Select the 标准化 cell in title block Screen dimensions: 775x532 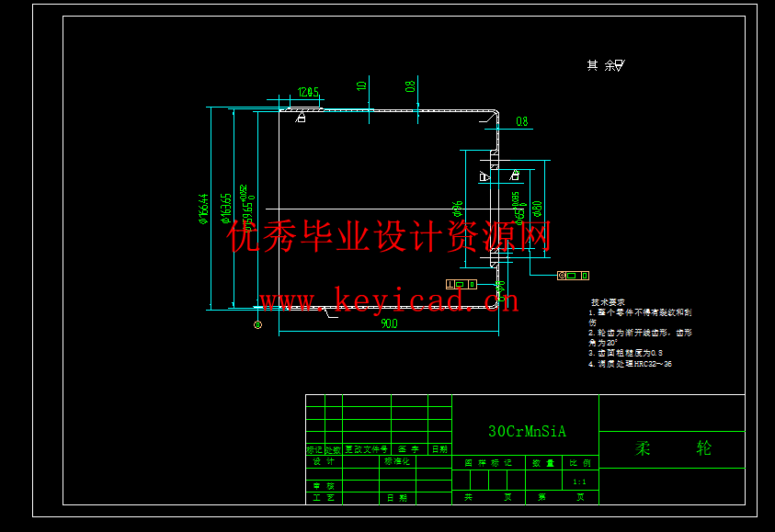[x=398, y=461]
